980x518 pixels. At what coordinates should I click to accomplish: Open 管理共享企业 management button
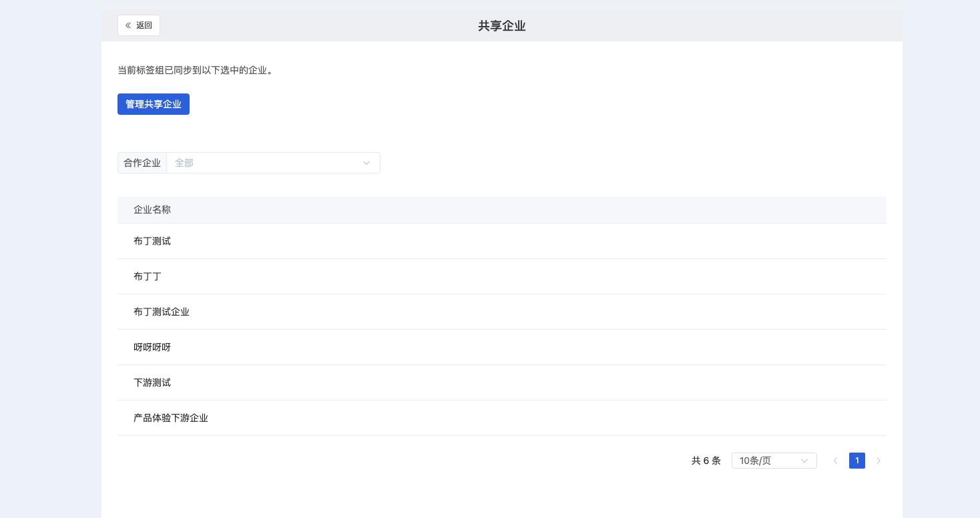coord(154,104)
